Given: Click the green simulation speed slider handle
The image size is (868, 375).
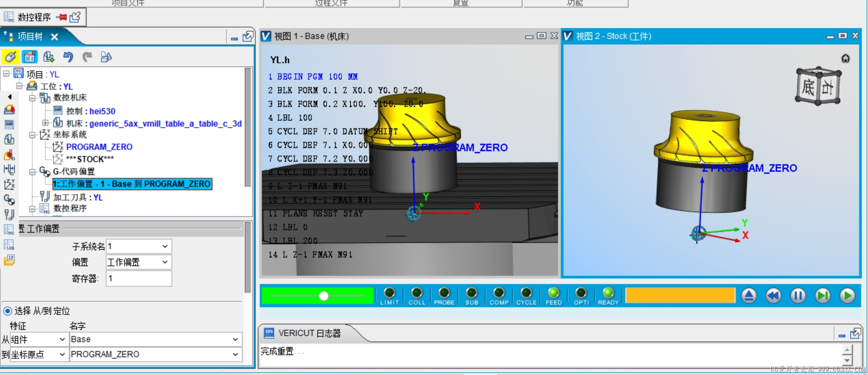Looking at the screenshot, I should [323, 296].
